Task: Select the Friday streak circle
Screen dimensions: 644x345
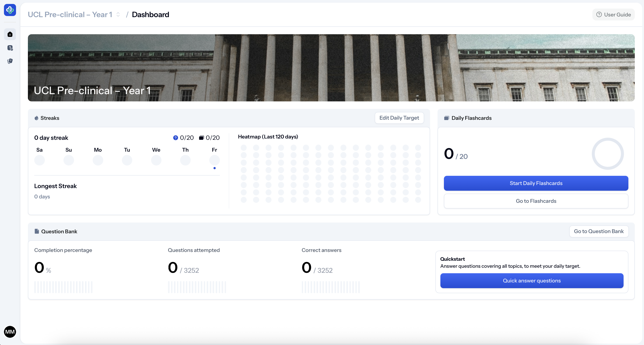Action: 214,160
